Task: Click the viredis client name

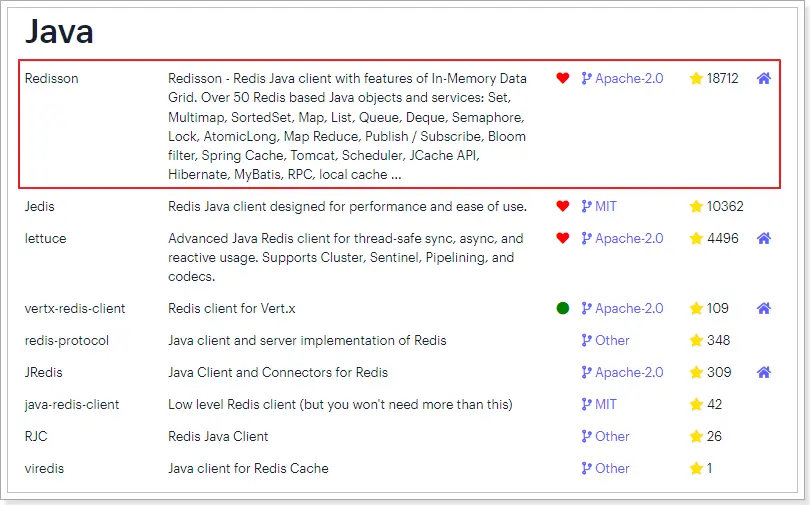Action: coord(44,468)
